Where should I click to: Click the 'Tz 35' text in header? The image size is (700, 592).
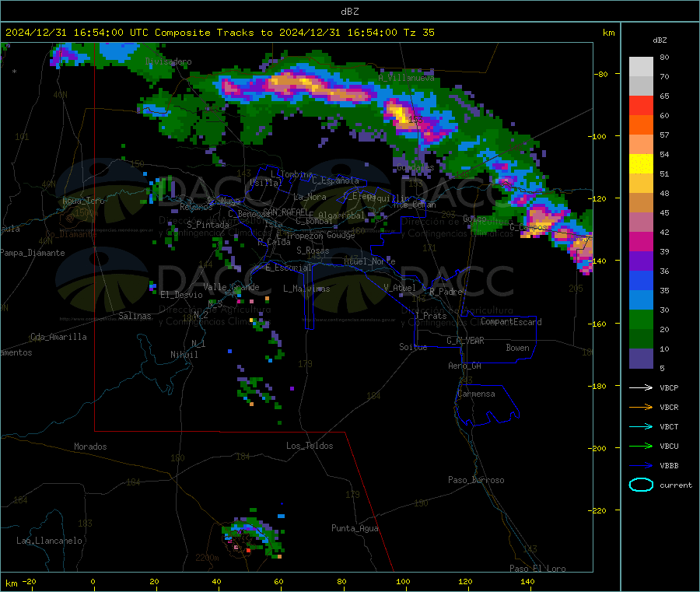point(418,33)
